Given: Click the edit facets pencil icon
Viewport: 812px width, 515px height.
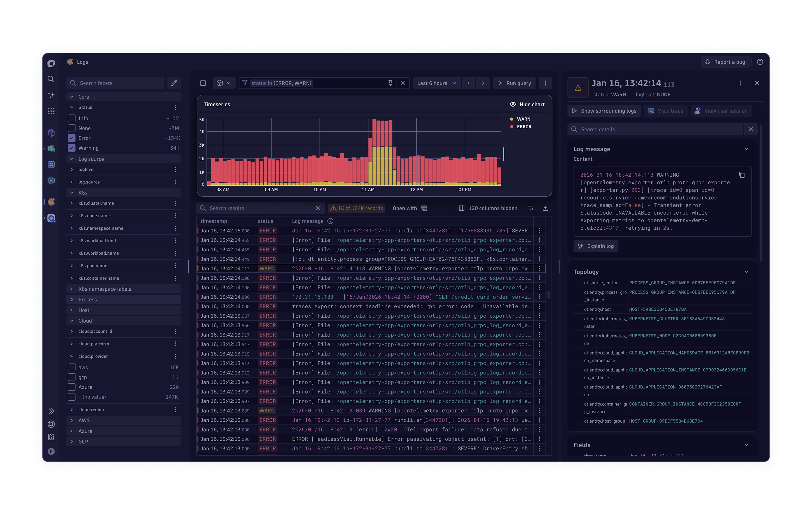Looking at the screenshot, I should [x=174, y=83].
